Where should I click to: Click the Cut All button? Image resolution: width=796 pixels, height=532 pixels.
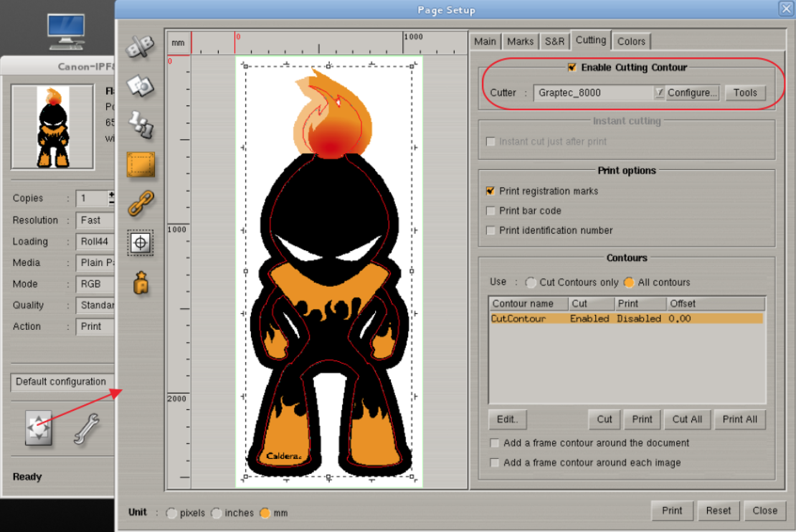tap(687, 419)
